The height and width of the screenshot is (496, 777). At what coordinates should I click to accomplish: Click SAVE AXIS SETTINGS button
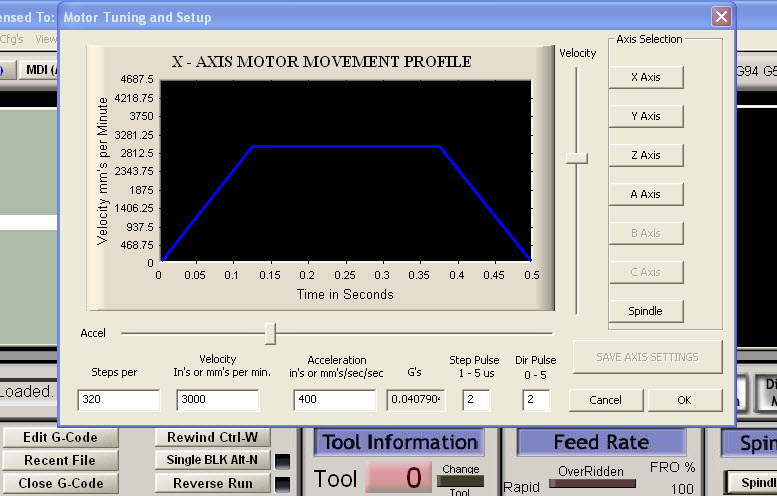pyautogui.click(x=647, y=357)
